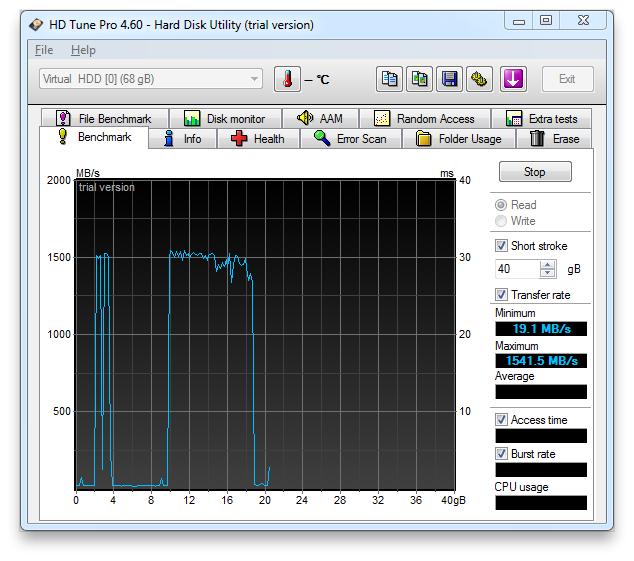Viewport: 634px width, 561px height.
Task: Stop the running benchmark
Action: 535,172
